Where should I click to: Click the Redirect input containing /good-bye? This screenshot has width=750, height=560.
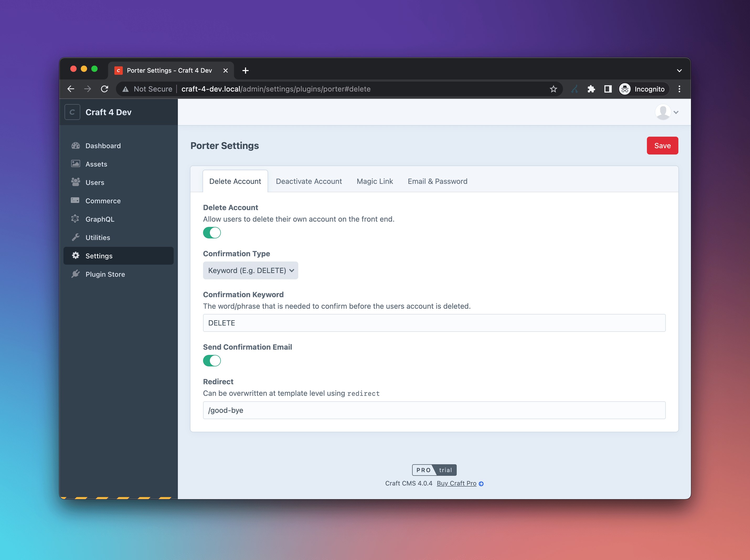434,410
